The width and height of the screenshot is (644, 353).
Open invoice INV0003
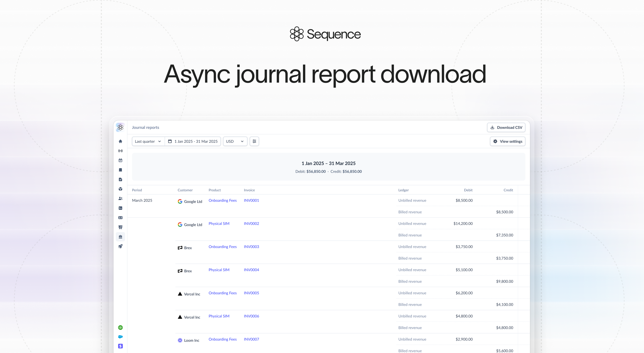tap(251, 246)
